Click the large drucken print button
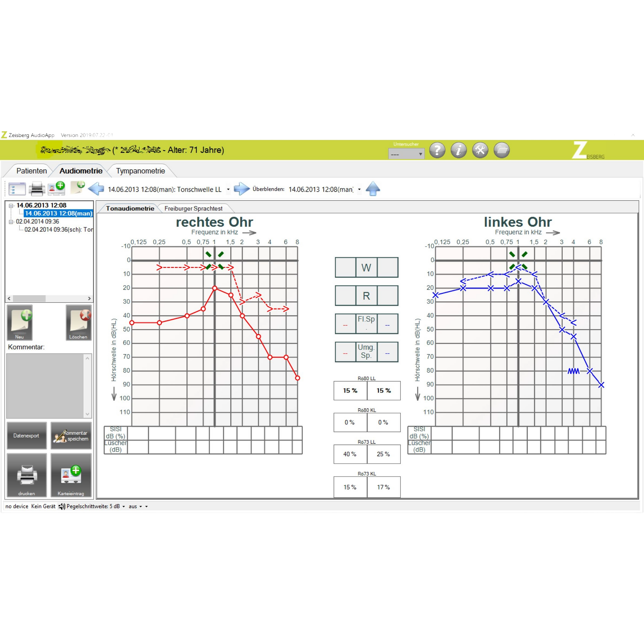 tap(27, 475)
